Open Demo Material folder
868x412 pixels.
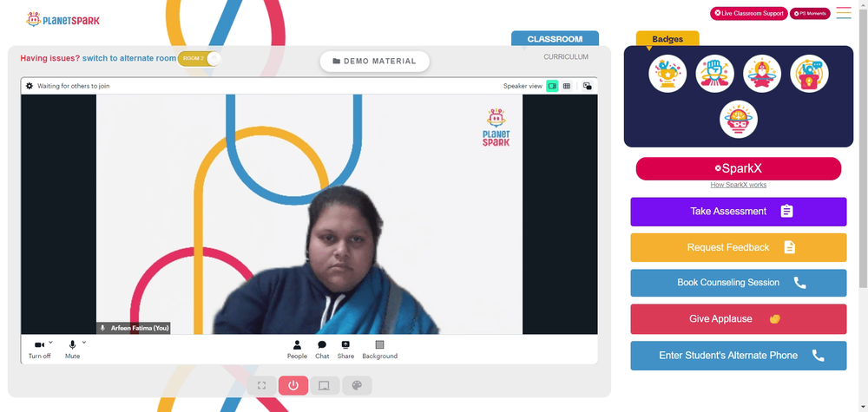tap(375, 62)
